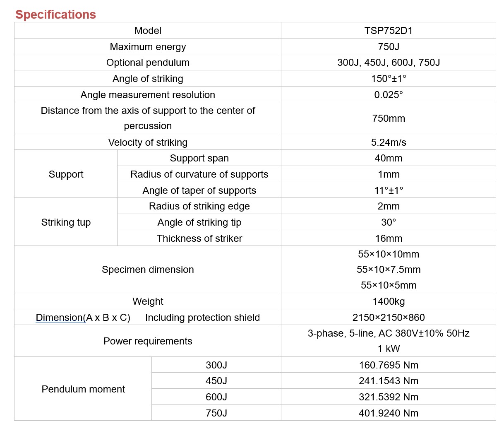504x431 pixels.
Task: Select the 1400kg weight value
Action: [x=388, y=301]
